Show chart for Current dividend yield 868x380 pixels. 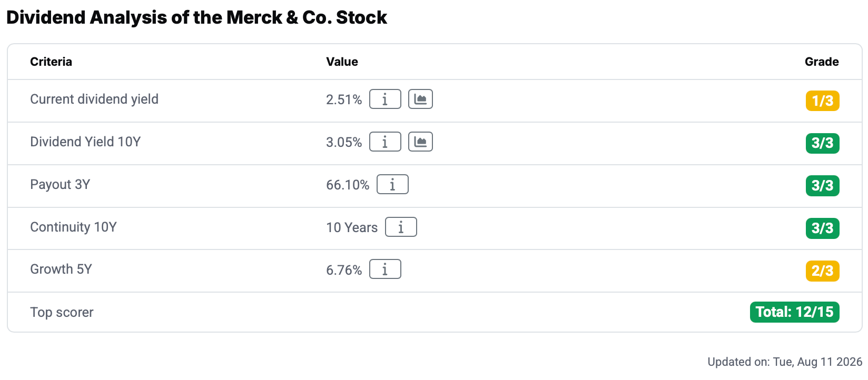point(420,99)
